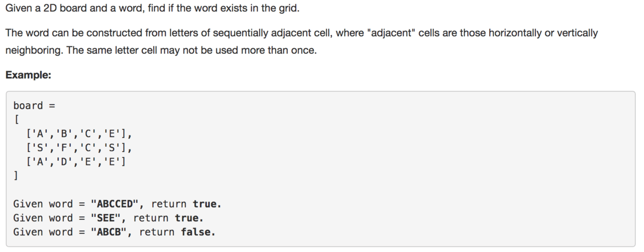Click the bold 'true.' after "SEE"
644x252 pixels.
[x=189, y=218]
